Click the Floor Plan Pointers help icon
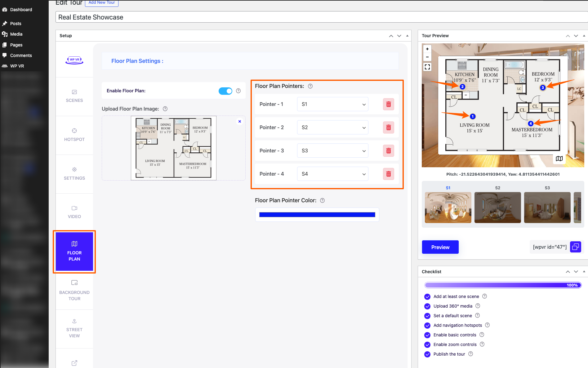 click(310, 86)
